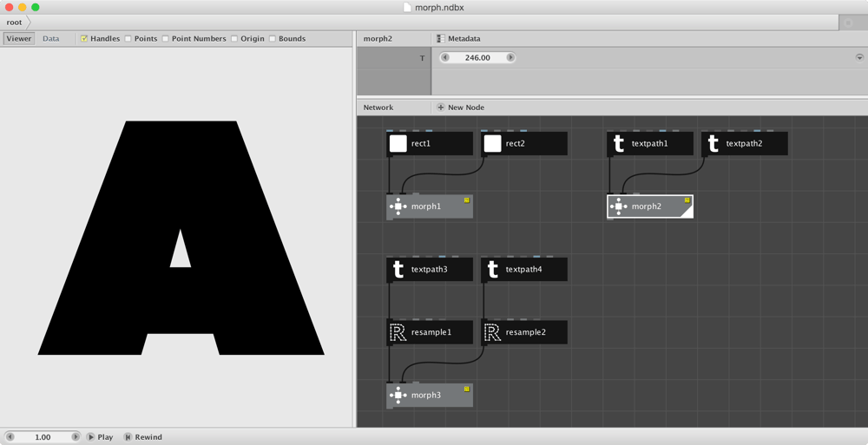Click the yellow comment marker on morph1
Image resolution: width=868 pixels, height=445 pixels.
tap(467, 200)
